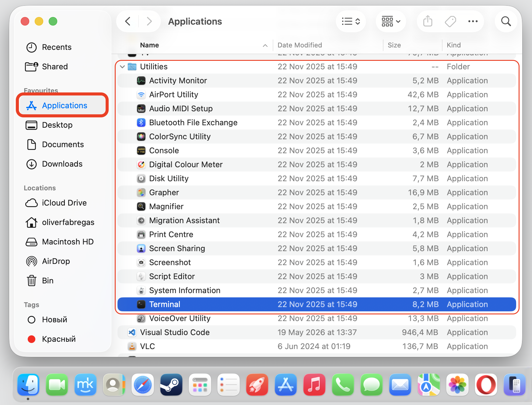Open Finder from the Dock
The width and height of the screenshot is (532, 405).
pos(28,385)
